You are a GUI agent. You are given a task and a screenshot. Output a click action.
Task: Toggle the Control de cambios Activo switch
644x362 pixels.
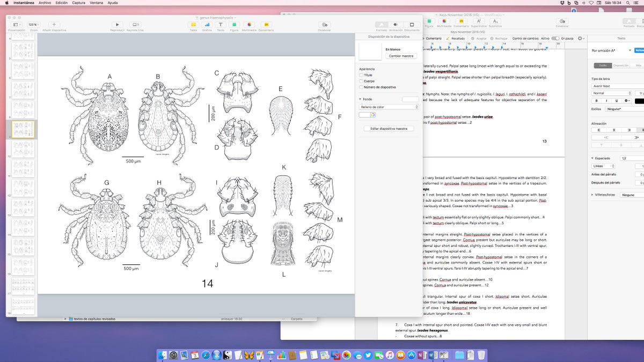[x=555, y=39]
